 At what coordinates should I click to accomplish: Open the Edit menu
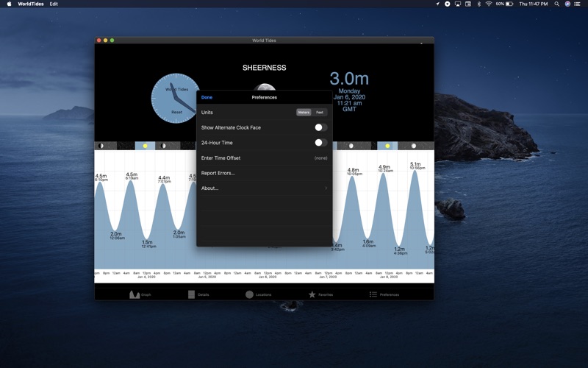(x=54, y=4)
